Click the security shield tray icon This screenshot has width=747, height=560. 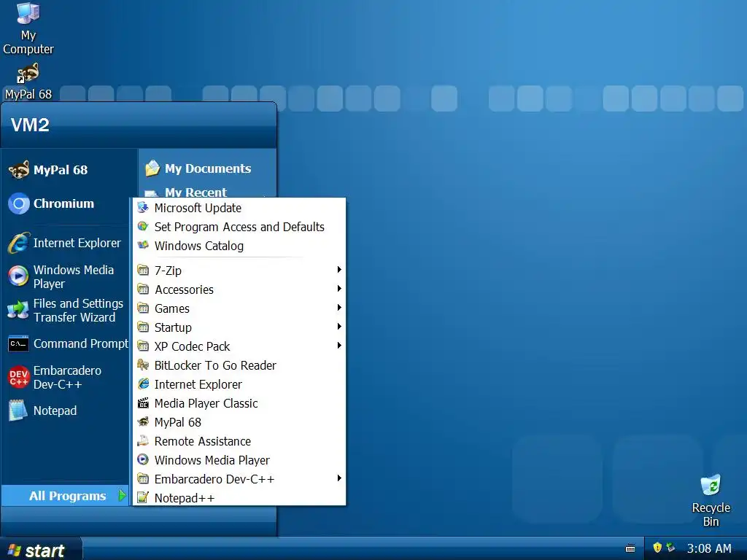click(657, 548)
